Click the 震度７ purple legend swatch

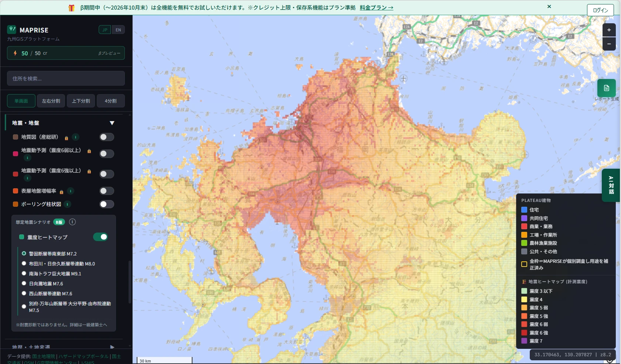(x=524, y=341)
